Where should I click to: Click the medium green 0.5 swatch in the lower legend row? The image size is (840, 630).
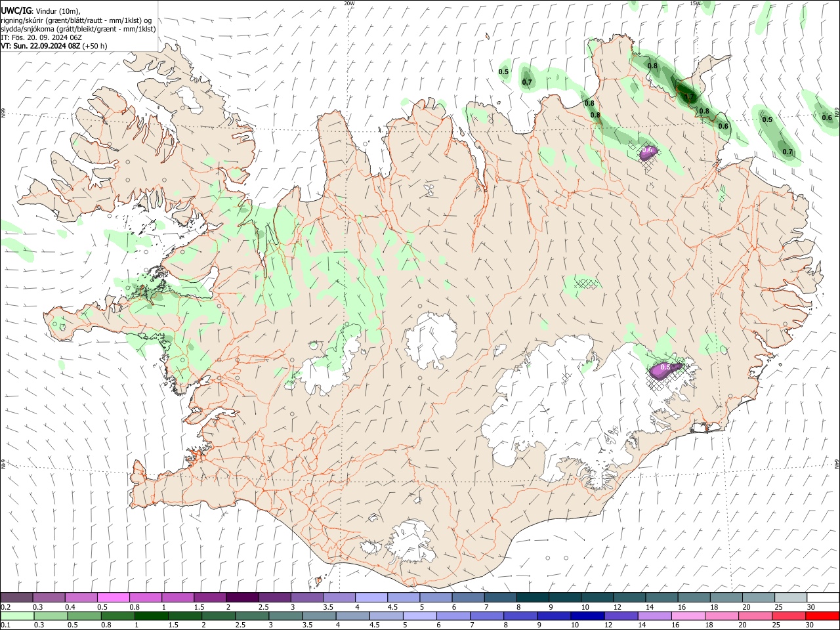tap(85, 616)
